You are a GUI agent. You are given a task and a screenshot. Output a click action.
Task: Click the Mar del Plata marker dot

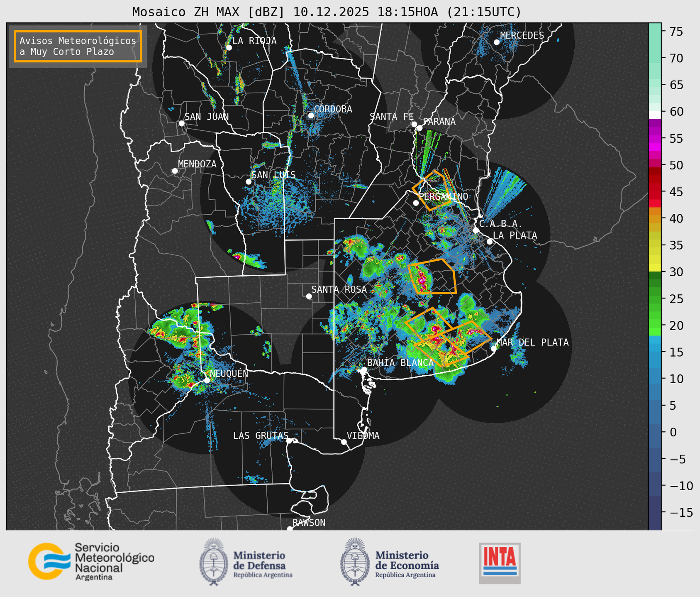pos(494,349)
